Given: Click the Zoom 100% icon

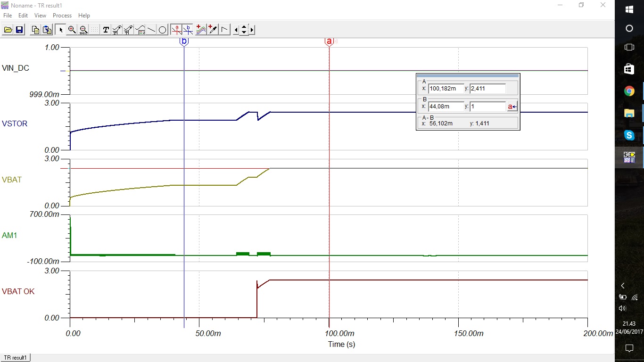Looking at the screenshot, I should point(83,29).
